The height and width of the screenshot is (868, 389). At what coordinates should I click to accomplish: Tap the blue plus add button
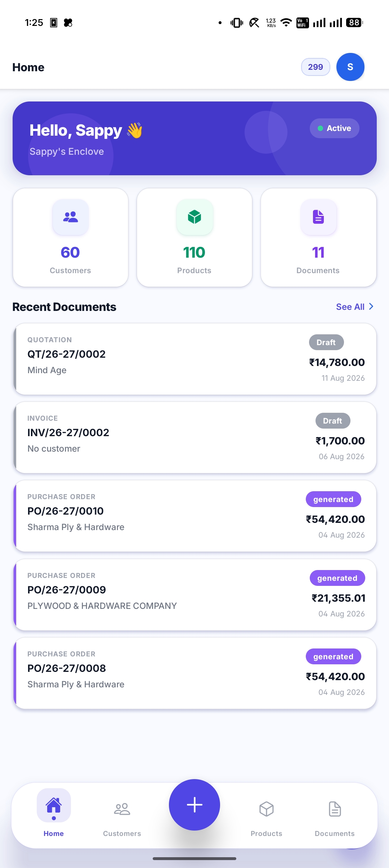tap(194, 805)
